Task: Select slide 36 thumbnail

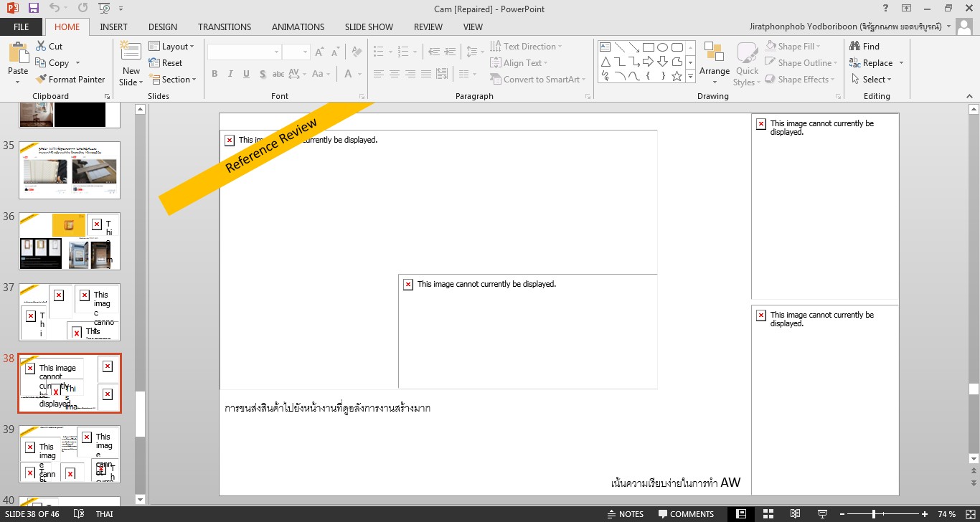Action: coord(70,241)
